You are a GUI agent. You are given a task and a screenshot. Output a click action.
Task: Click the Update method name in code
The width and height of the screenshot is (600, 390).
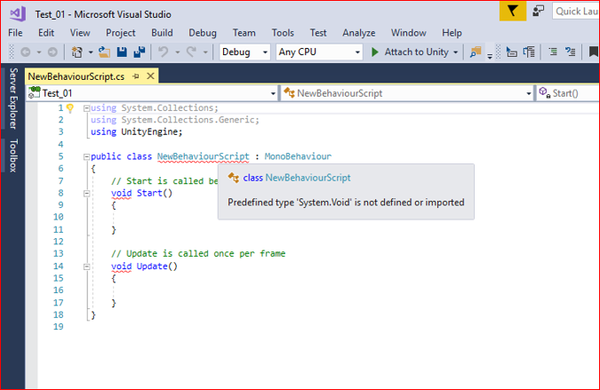click(152, 266)
